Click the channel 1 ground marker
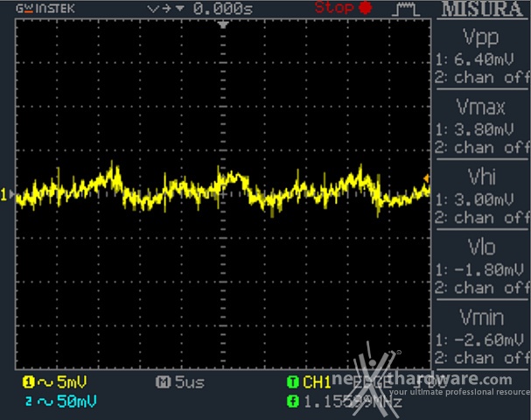Image resolution: width=531 pixels, height=420 pixels. click(x=8, y=194)
